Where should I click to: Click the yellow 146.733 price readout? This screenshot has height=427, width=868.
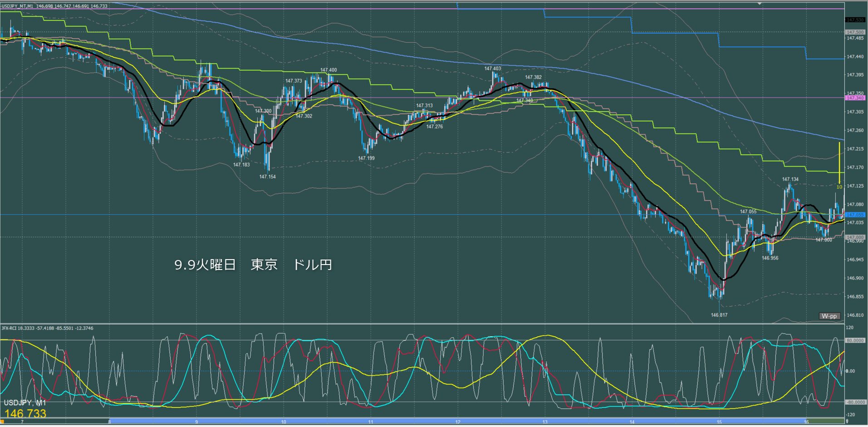(25, 413)
